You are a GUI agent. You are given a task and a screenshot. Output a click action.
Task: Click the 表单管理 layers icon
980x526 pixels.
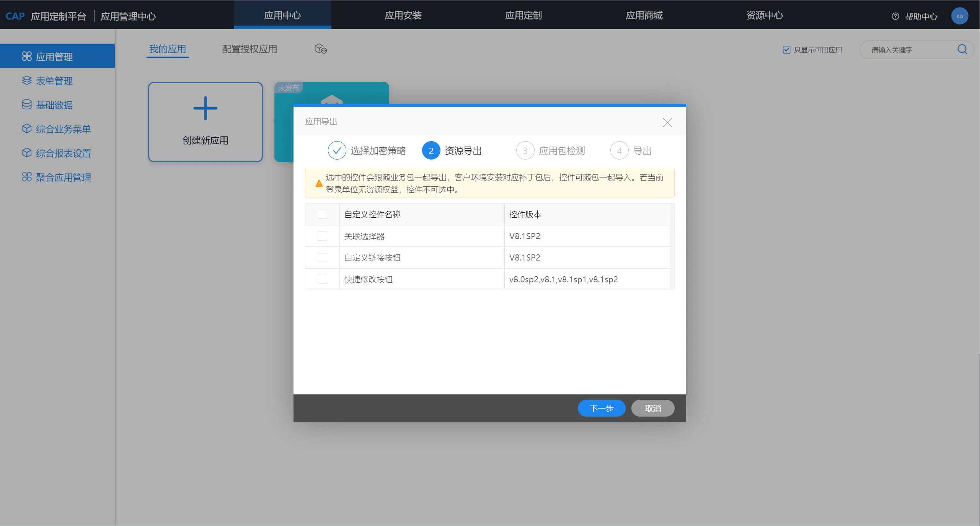pyautogui.click(x=26, y=81)
